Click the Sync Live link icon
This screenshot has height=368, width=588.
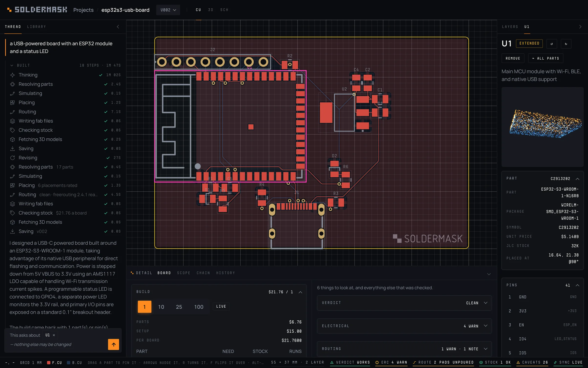[555, 362]
